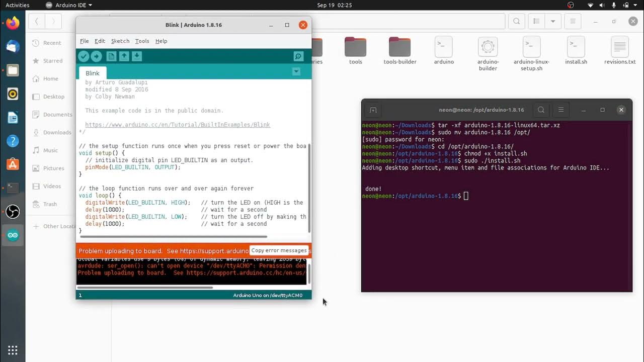Screen dimensions: 644x362
Task: Open the hamburger menu in Files window
Action: [x=573, y=22]
